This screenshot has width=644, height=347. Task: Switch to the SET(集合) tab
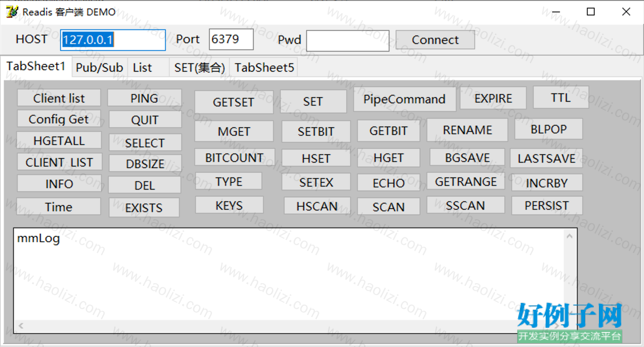tap(199, 67)
